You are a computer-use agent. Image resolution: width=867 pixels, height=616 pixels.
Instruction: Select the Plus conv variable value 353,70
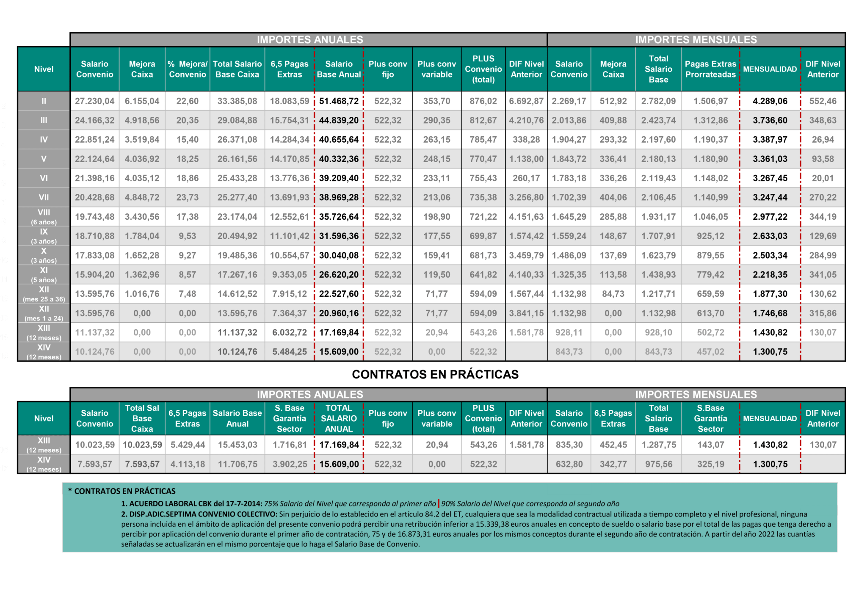tap(437, 101)
